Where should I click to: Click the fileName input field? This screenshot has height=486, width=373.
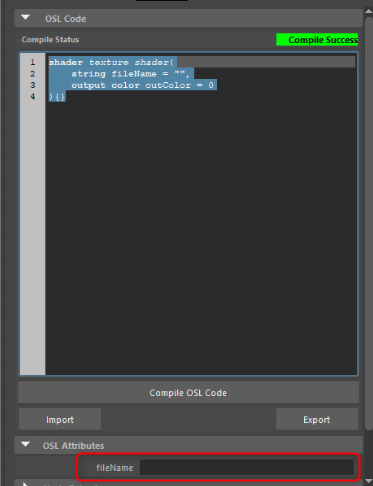coord(247,467)
